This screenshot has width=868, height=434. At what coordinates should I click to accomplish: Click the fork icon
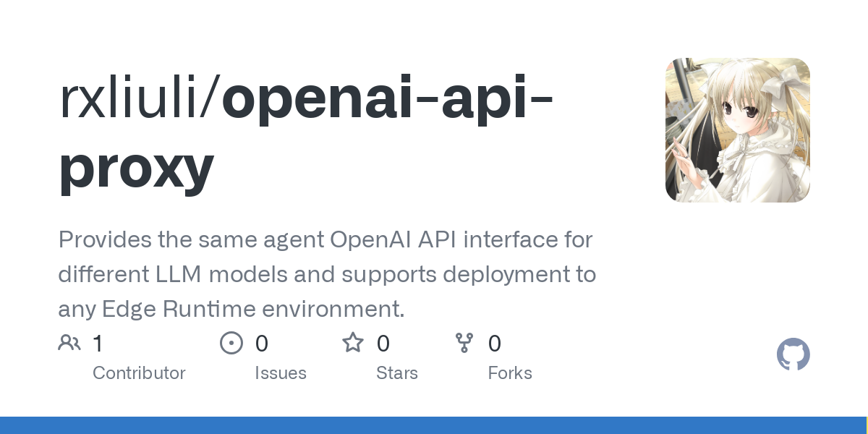coord(464,343)
